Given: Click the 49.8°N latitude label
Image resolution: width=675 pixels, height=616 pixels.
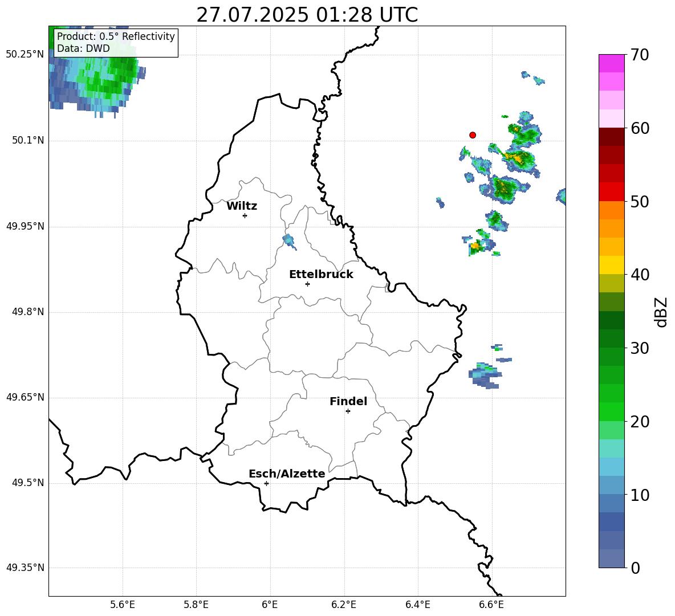Looking at the screenshot, I should 28,312.
